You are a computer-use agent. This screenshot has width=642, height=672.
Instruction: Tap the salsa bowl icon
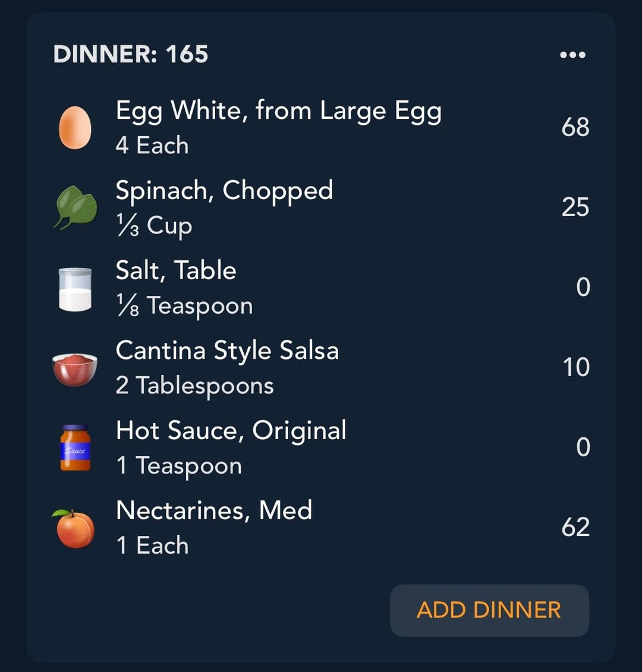[x=75, y=370]
